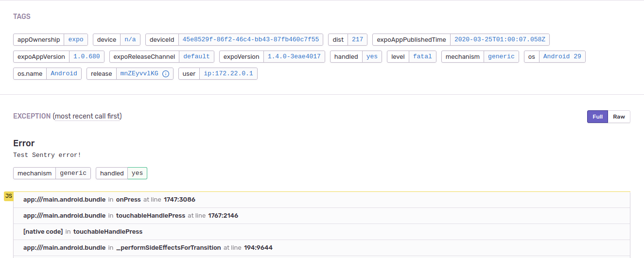Open the release info icon next to mnZEyvvlKG
The image size is (644, 258).
(165, 74)
